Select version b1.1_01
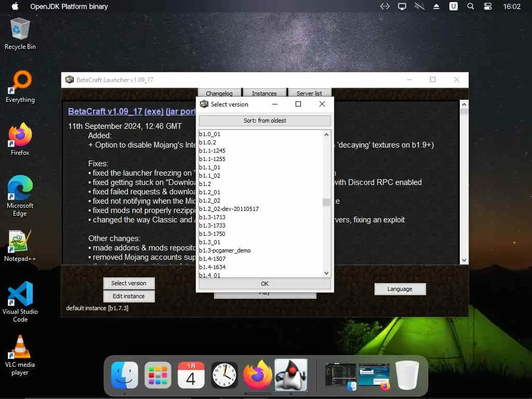This screenshot has height=399, width=532. tap(261, 167)
